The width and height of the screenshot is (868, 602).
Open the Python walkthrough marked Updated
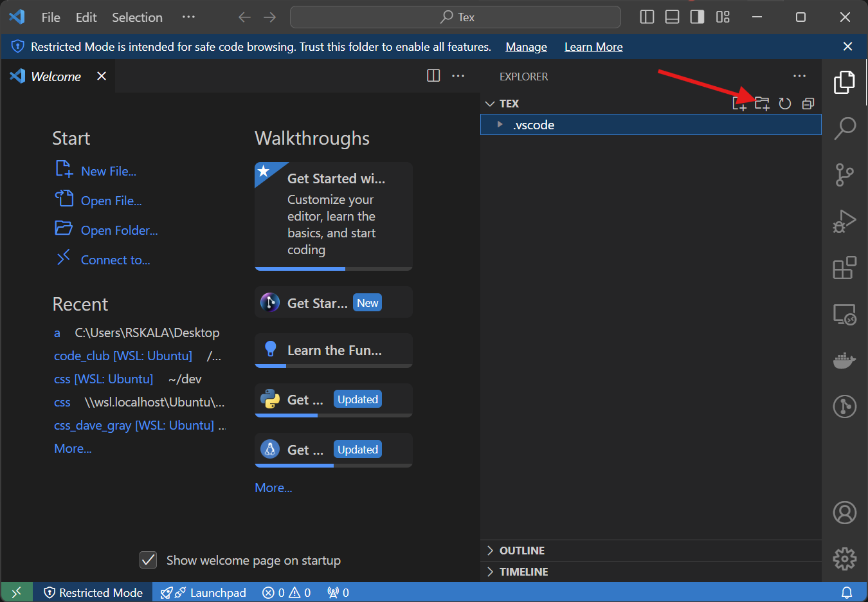pos(334,400)
